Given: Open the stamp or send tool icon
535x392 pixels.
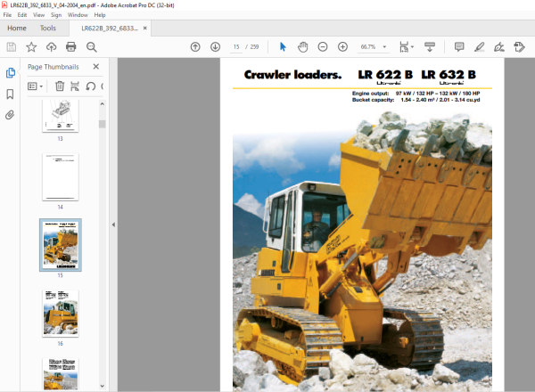Looking at the screenshot, I should coord(519,47).
